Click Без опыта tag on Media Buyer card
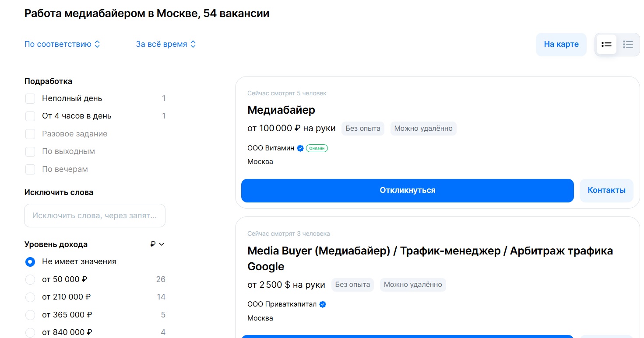This screenshot has height=338, width=644. 352,285
